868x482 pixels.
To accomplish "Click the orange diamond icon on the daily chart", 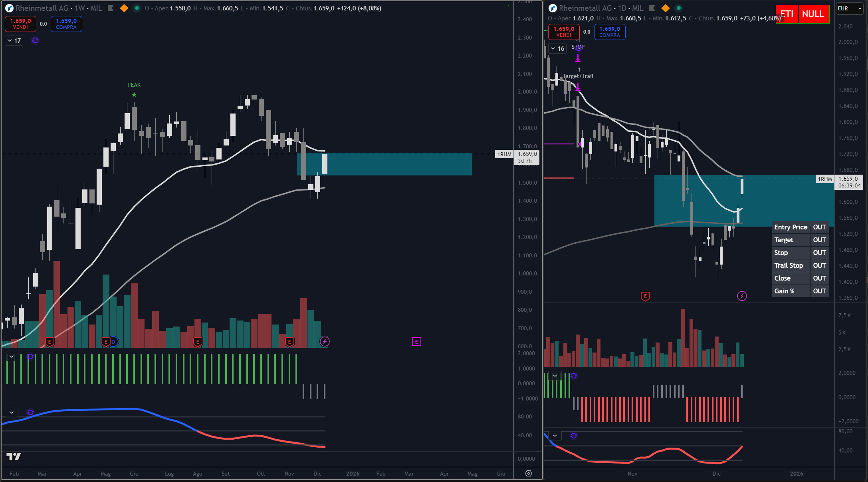I will [x=665, y=8].
